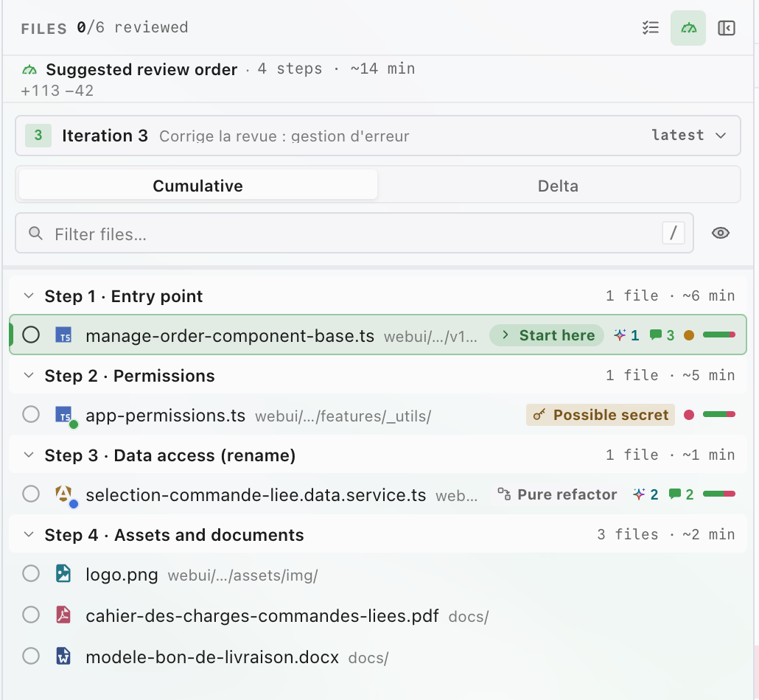
Task: Switch to the Cumulative tab
Action: (198, 186)
